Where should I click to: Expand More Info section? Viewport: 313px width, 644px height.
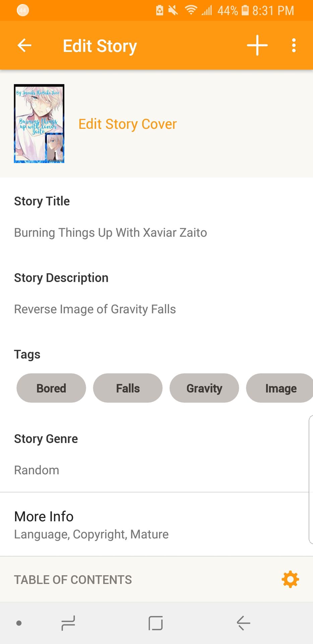pyautogui.click(x=156, y=525)
